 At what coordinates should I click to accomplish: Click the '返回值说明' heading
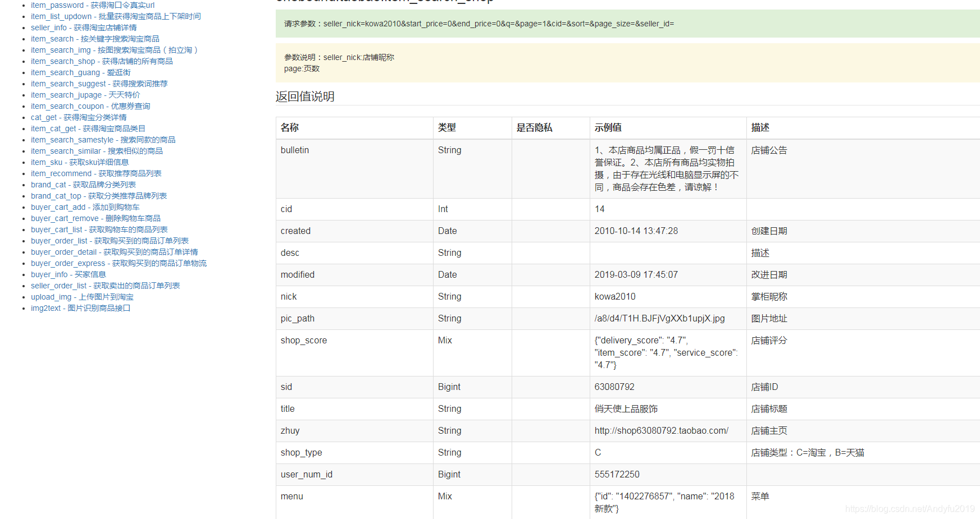305,97
